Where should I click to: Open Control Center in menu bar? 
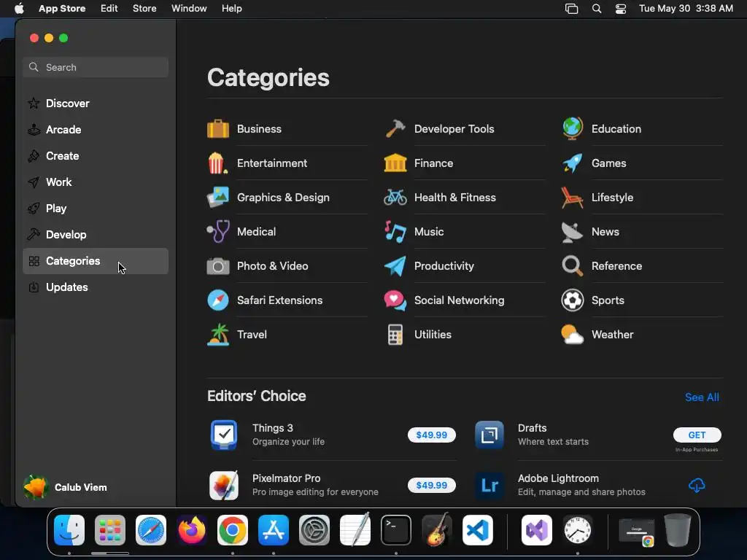621,9
